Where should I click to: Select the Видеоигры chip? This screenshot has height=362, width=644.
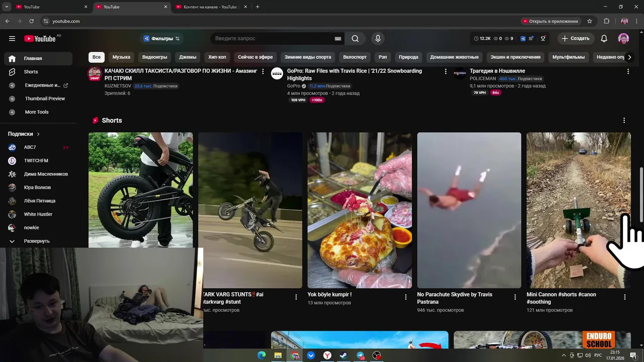pyautogui.click(x=154, y=57)
